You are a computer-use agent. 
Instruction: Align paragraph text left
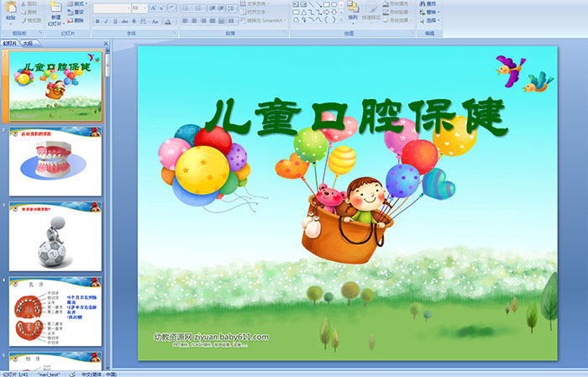(x=186, y=21)
